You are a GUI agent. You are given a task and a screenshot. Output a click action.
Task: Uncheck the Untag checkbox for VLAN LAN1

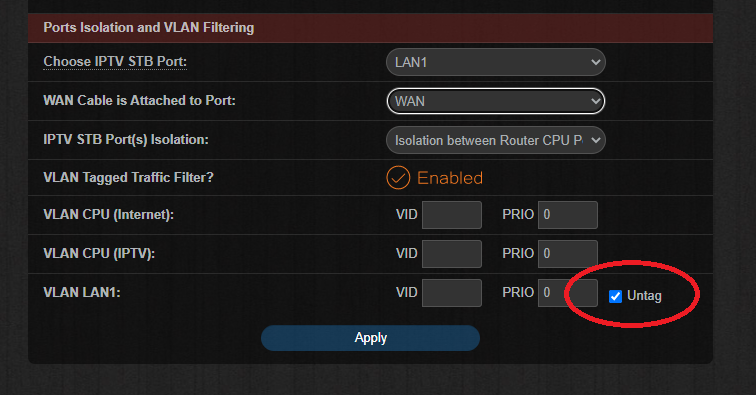615,296
